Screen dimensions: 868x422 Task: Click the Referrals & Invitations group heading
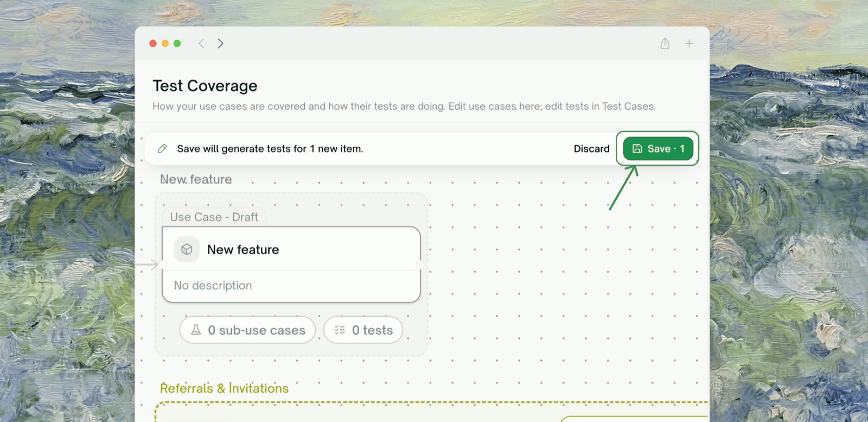(224, 388)
